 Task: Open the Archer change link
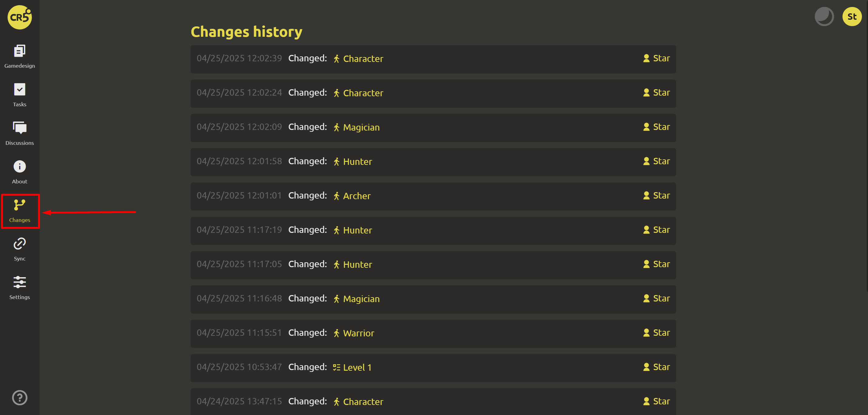356,196
